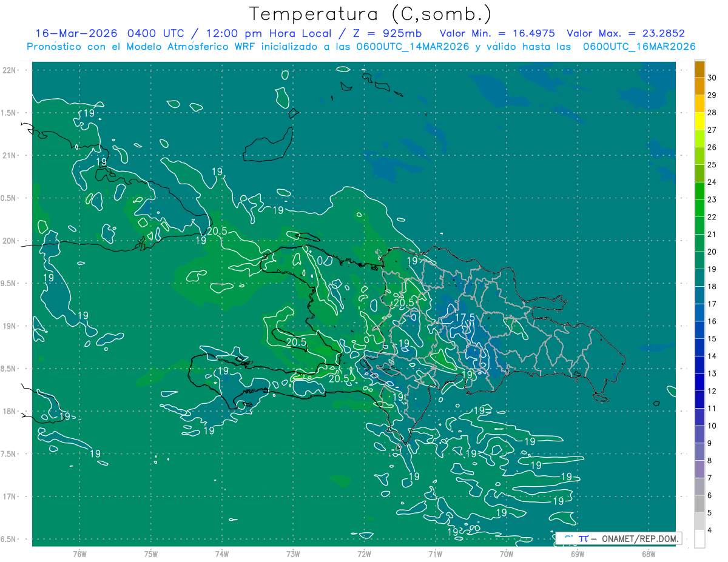The width and height of the screenshot is (728, 562).
Task: Click the gray swatch between 5 and 6
Action: 699,504
